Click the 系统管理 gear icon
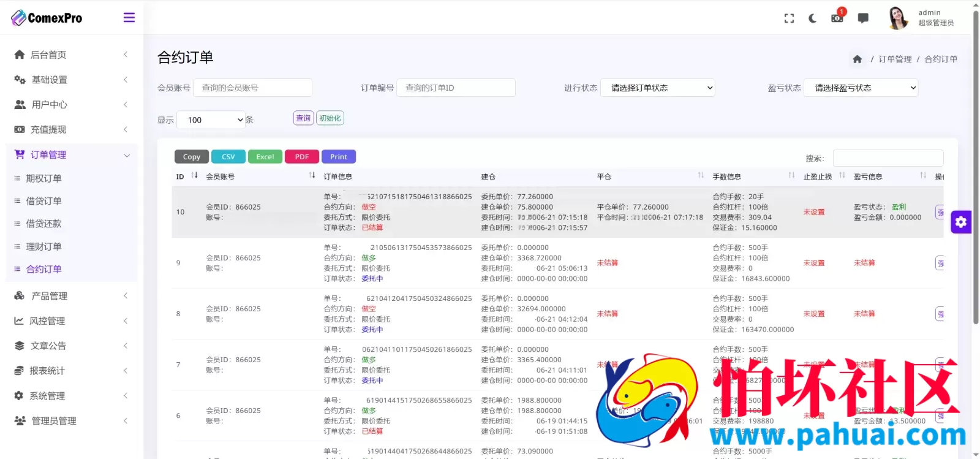Viewport: 980px width, 459px height. pos(19,396)
